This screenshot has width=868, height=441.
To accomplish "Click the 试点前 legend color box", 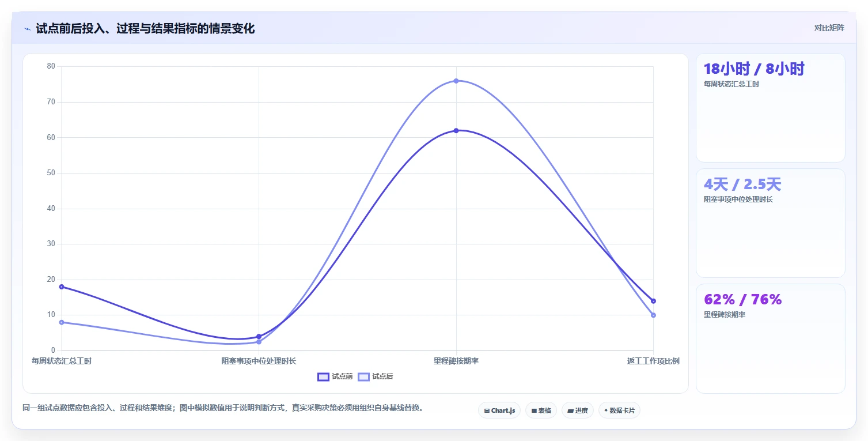I will [323, 376].
